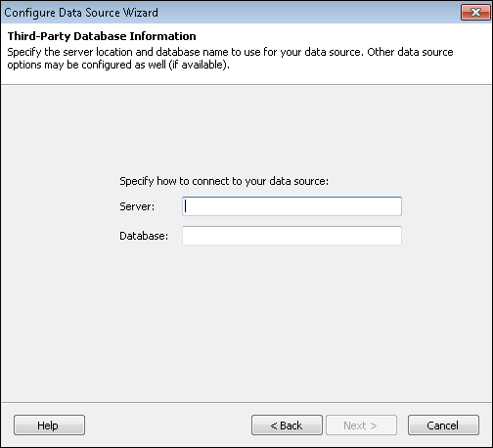Click inside the Server text field
This screenshot has width=493, height=448.
click(x=291, y=206)
